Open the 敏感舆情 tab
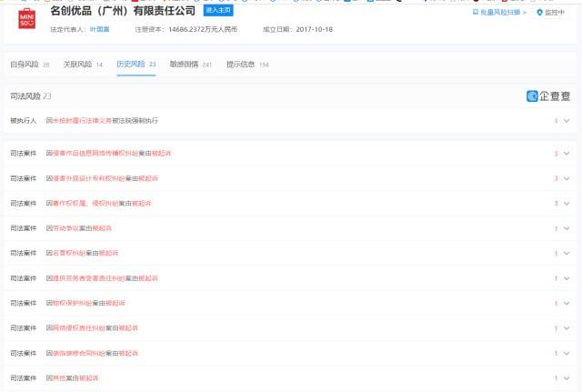Viewport: 582px width, 392px height. pos(191,65)
